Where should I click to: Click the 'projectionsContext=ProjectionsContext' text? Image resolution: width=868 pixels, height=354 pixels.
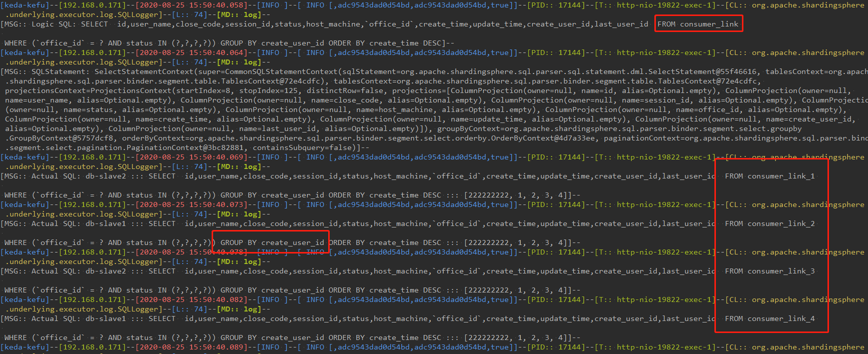click(x=88, y=90)
